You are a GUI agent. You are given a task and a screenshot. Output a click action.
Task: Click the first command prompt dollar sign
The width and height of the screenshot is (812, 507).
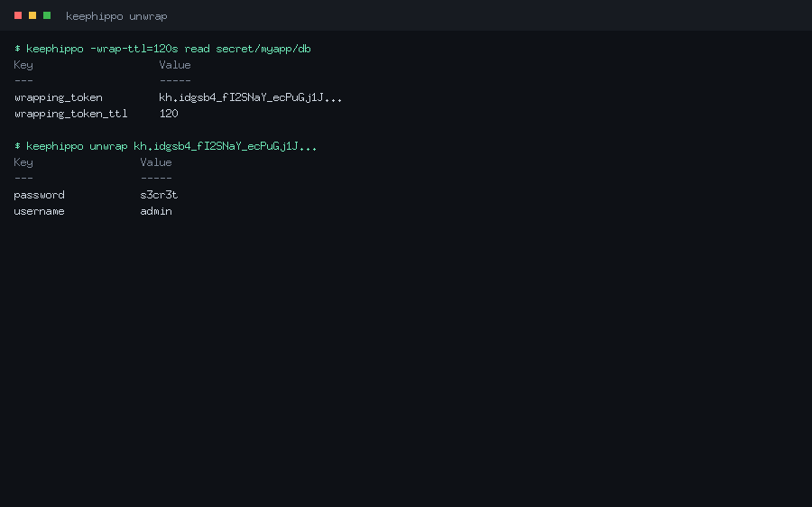coord(17,49)
